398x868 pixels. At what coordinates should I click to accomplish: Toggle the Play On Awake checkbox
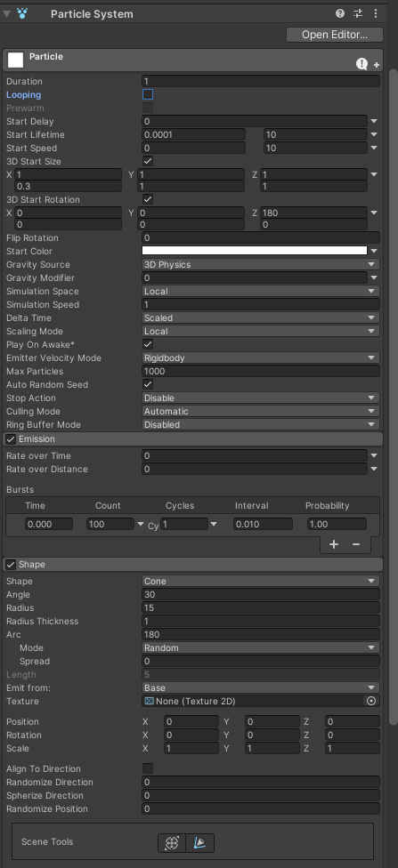pos(148,344)
